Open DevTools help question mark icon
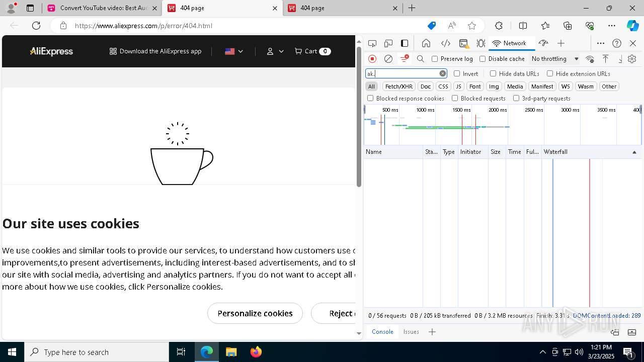This screenshot has width=644, height=362. coord(617,43)
